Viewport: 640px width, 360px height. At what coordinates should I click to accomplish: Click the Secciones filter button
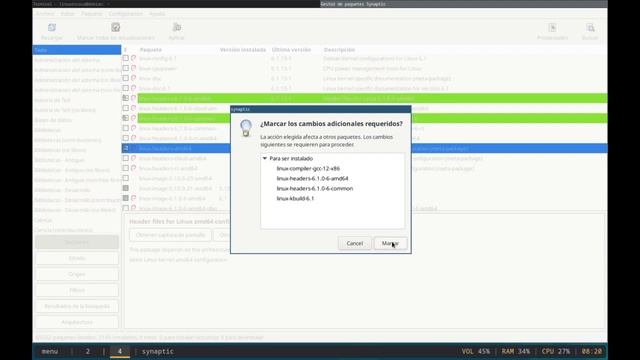(x=77, y=242)
